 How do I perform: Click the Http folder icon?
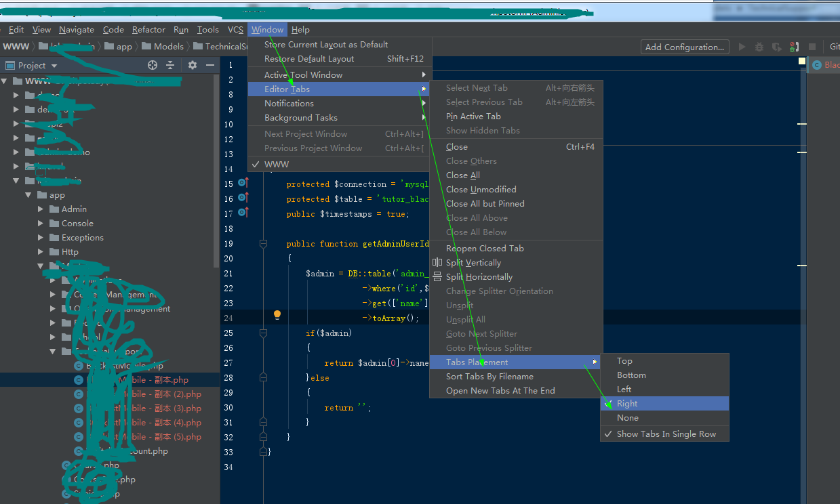[54, 251]
